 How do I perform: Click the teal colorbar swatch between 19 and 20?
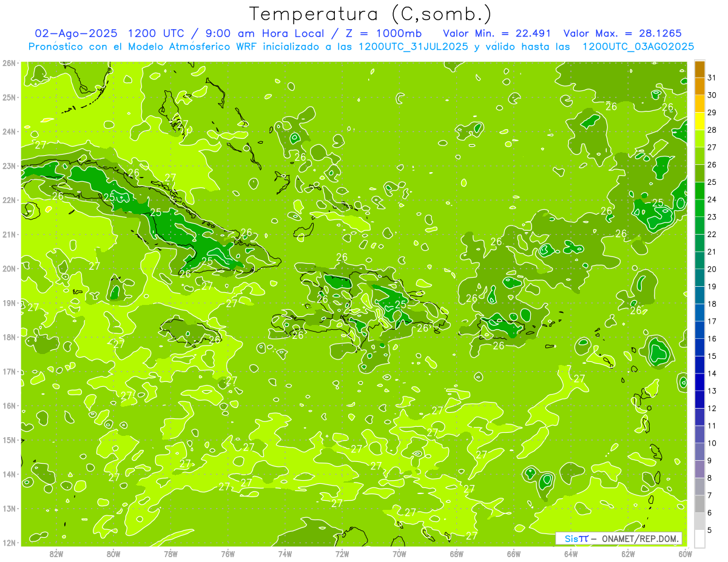click(699, 278)
